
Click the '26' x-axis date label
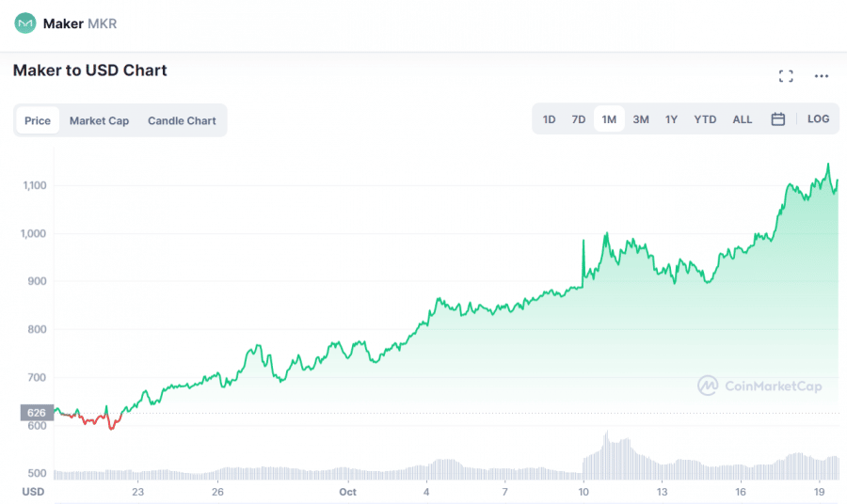tap(217, 492)
